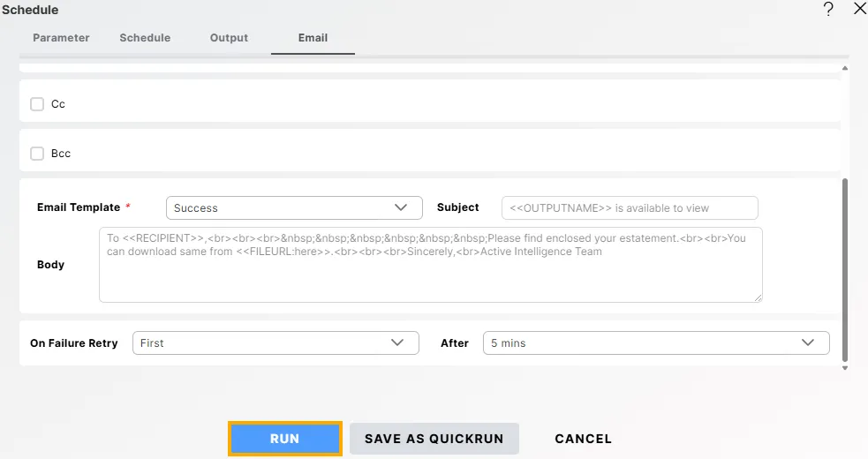This screenshot has height=459, width=868.
Task: Open the After 5 mins dropdown
Action: [x=655, y=342]
